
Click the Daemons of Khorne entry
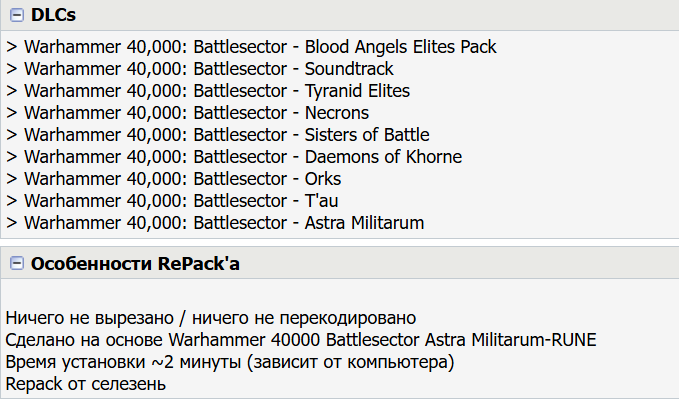coord(234,157)
